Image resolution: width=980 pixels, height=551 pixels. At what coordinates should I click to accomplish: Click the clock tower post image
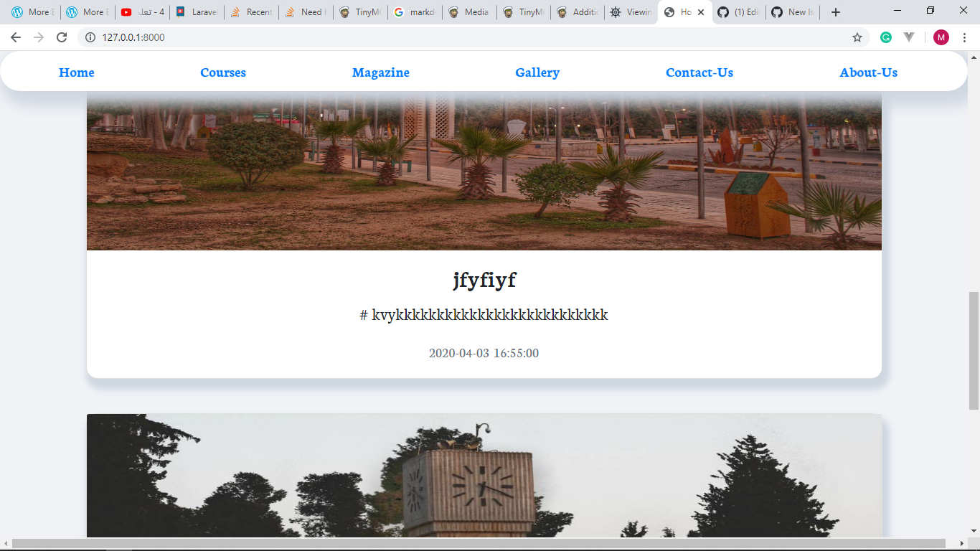(484, 476)
